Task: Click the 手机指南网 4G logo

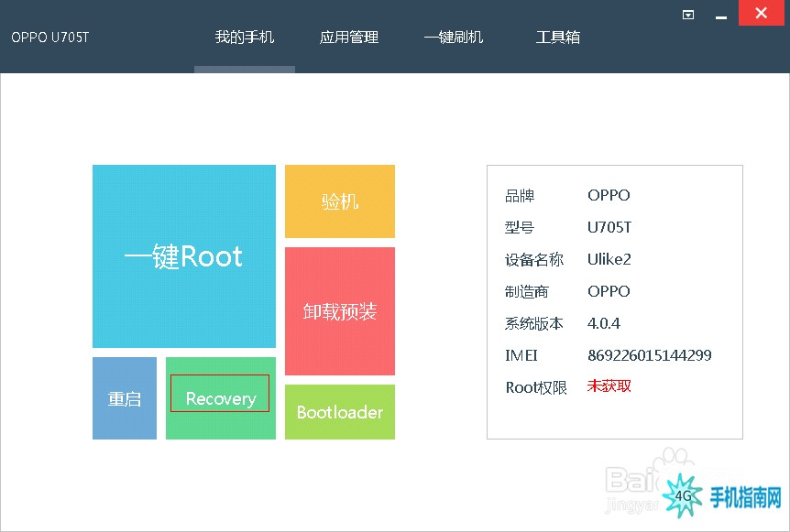Action: 724,496
